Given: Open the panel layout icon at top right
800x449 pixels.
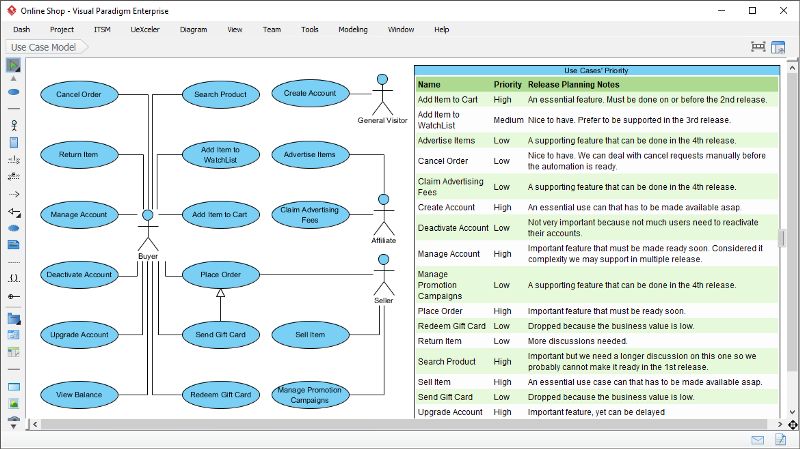Looking at the screenshot, I should (778, 47).
